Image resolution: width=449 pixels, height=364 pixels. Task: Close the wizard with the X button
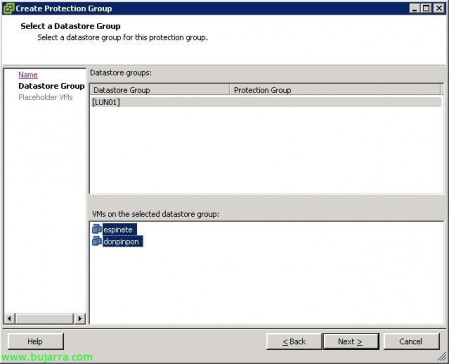coord(439,8)
